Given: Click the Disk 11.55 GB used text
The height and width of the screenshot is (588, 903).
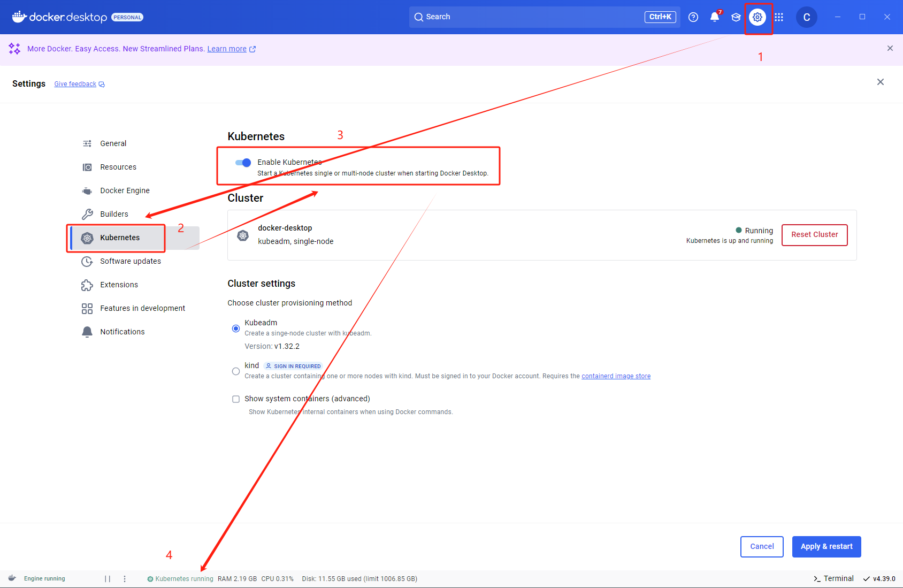Looking at the screenshot, I should [359, 579].
